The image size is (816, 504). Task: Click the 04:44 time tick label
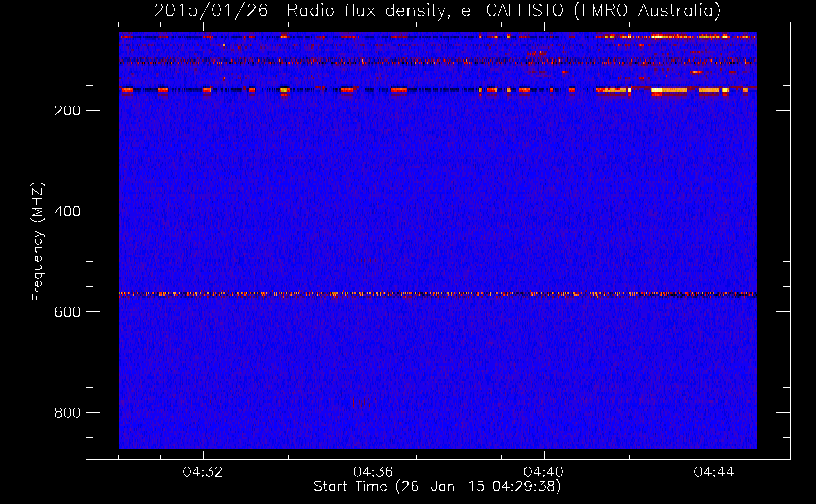[x=714, y=472]
